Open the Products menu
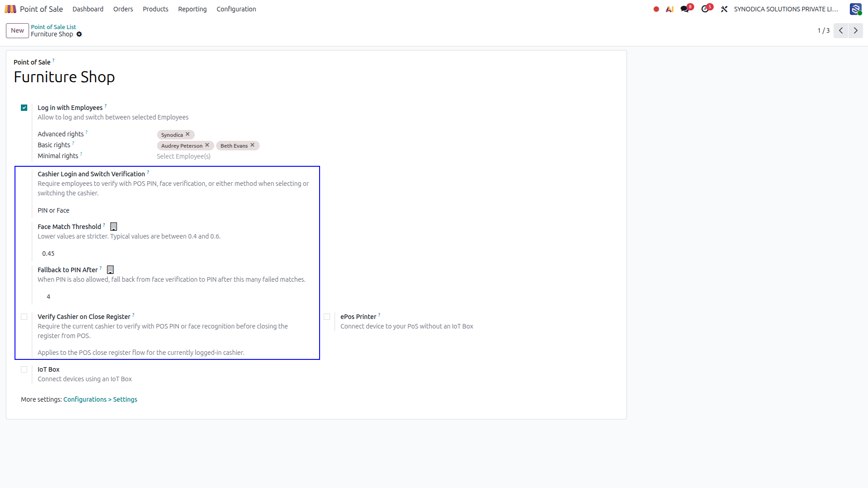868x488 pixels. pos(155,9)
